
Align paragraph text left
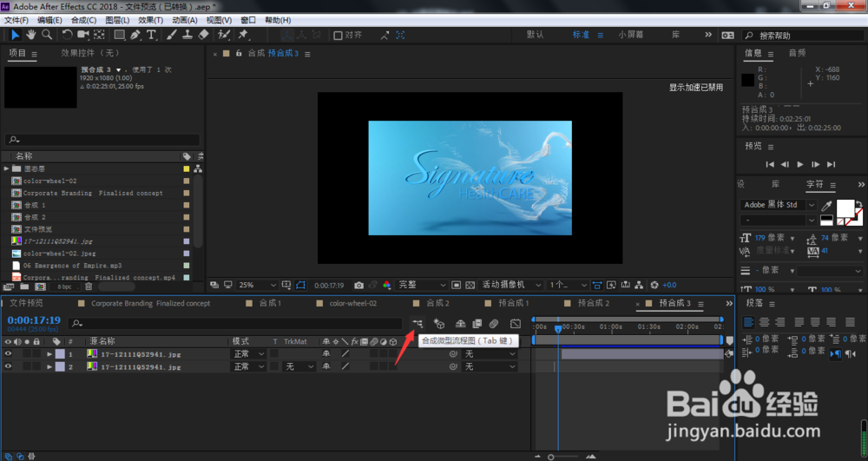coord(748,322)
